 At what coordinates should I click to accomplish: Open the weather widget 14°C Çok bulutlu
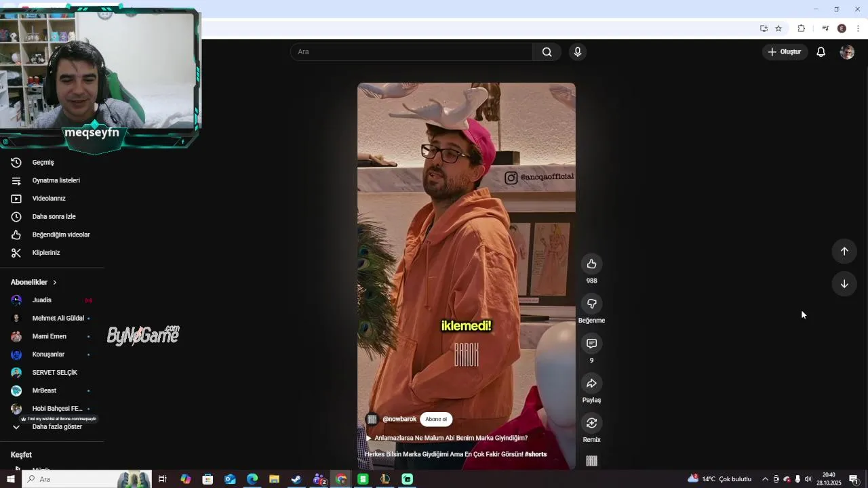719,479
